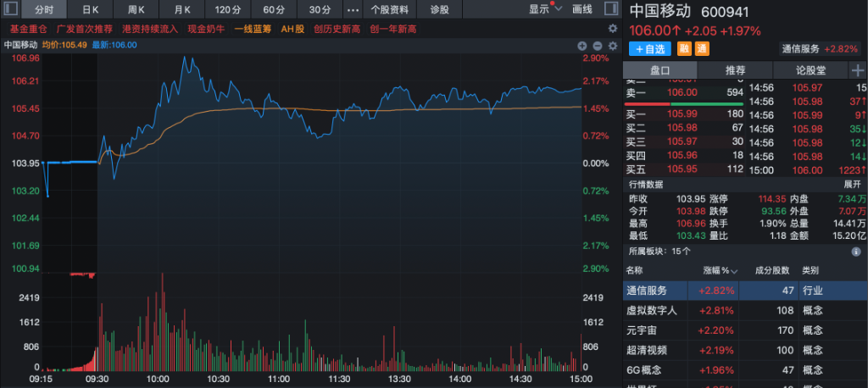Open the 诊股 diagnosis tab
868x388 pixels.
pos(440,9)
